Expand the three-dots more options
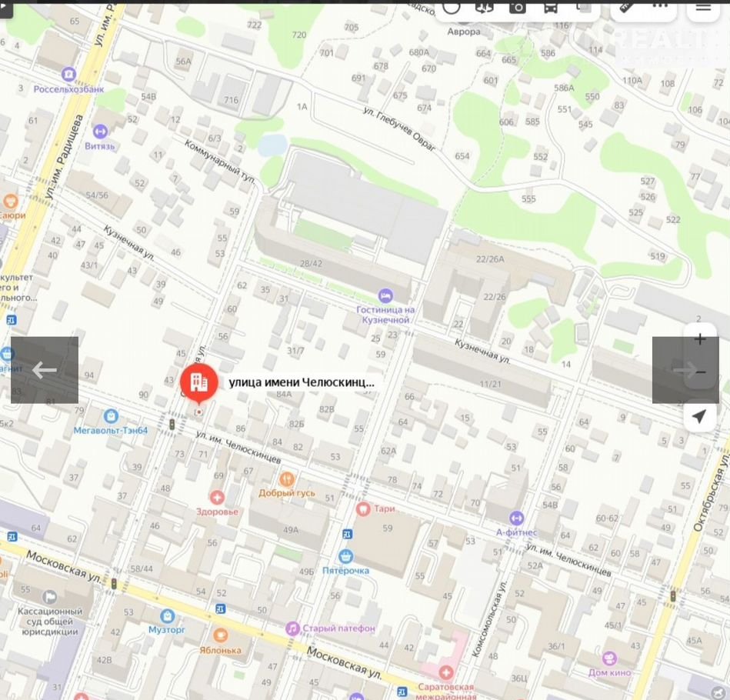Viewport: 730px width, 700px height. pyautogui.click(x=659, y=7)
